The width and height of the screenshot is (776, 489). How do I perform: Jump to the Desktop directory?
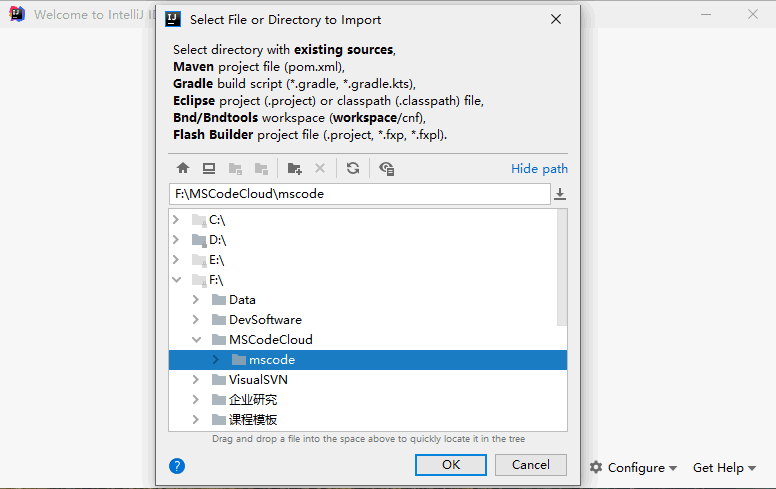[209, 169]
